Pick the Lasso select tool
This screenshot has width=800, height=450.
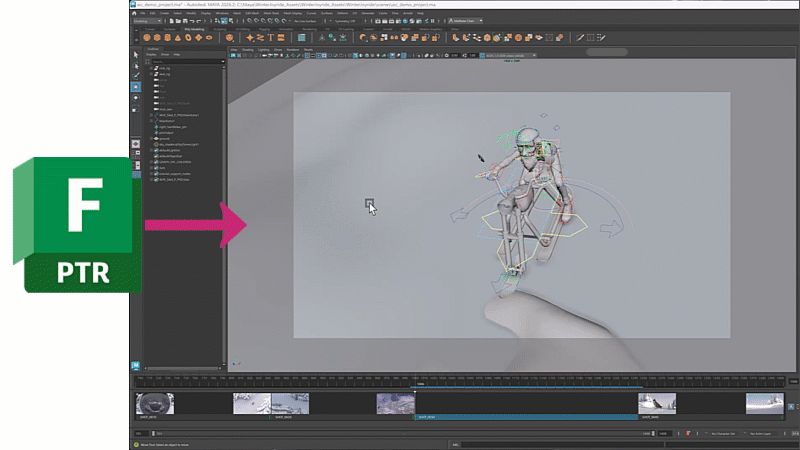(136, 66)
